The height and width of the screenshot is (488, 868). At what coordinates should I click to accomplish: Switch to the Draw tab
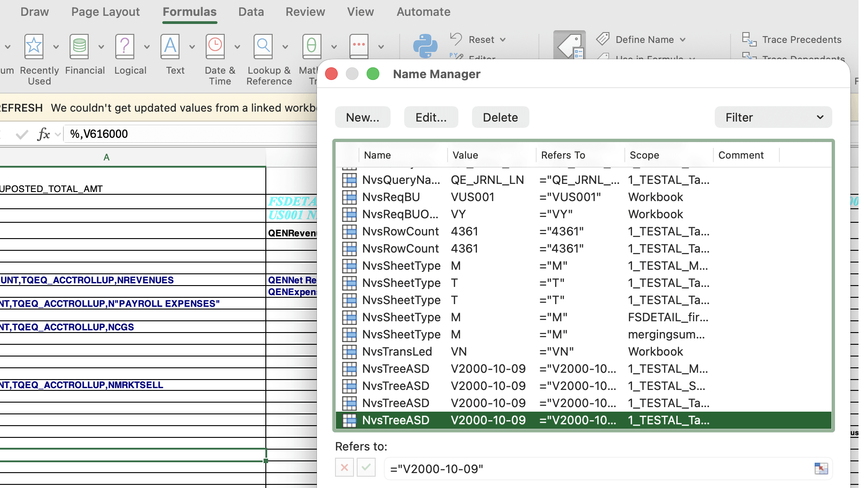[x=34, y=12]
